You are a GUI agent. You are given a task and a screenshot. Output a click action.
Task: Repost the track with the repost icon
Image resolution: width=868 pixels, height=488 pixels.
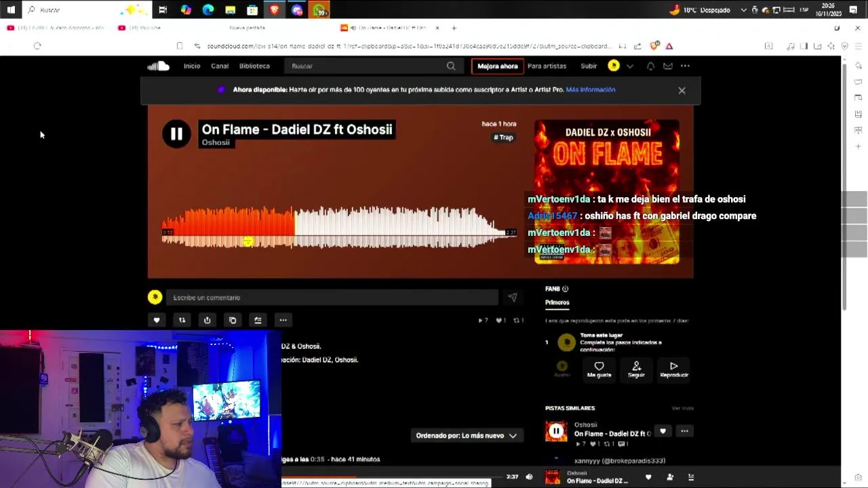point(182,320)
